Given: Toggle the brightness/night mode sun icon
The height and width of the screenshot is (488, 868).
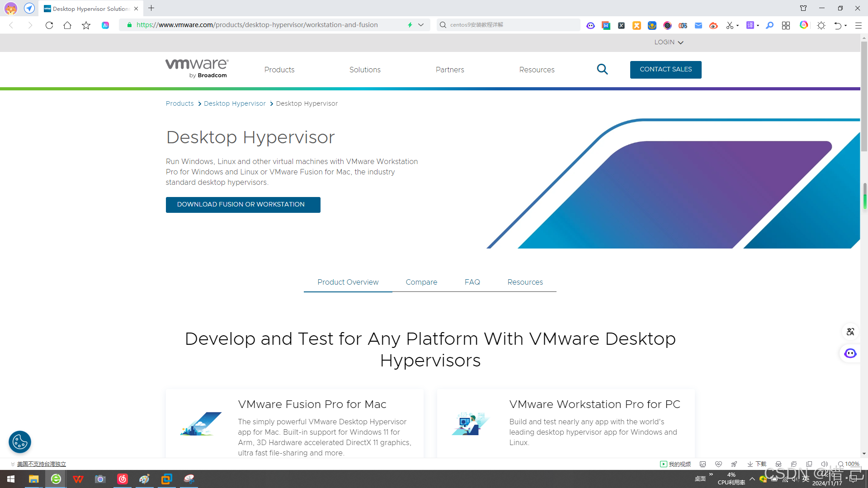Looking at the screenshot, I should (821, 25).
